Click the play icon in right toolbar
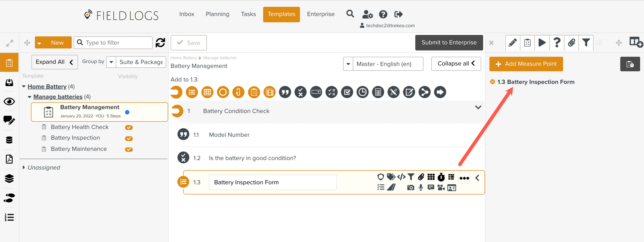 coord(542,43)
